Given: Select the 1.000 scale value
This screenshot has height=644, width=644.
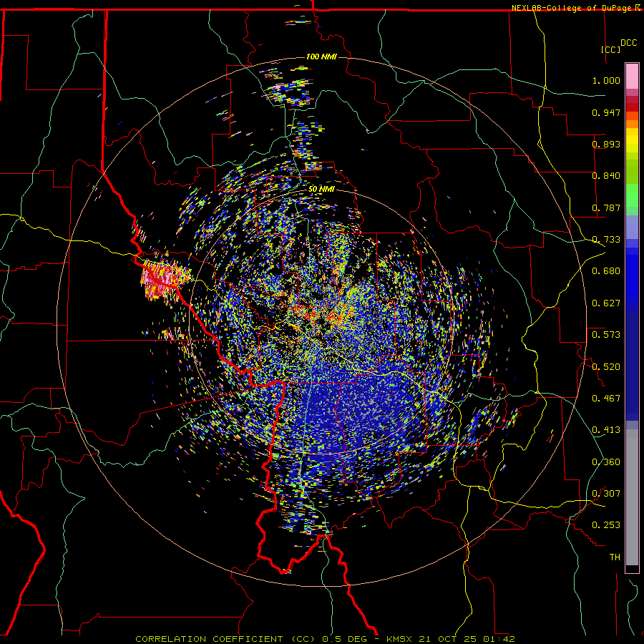Looking at the screenshot, I should (606, 80).
